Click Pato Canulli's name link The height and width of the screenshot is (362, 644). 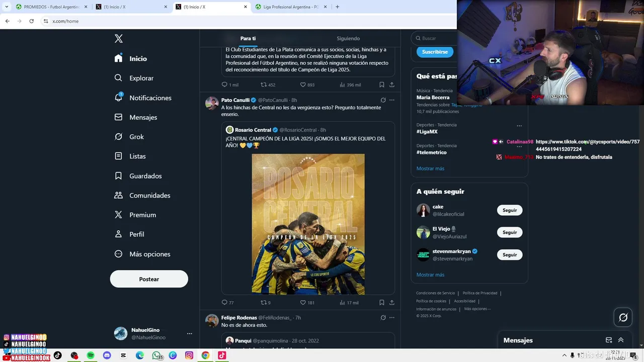(235, 100)
